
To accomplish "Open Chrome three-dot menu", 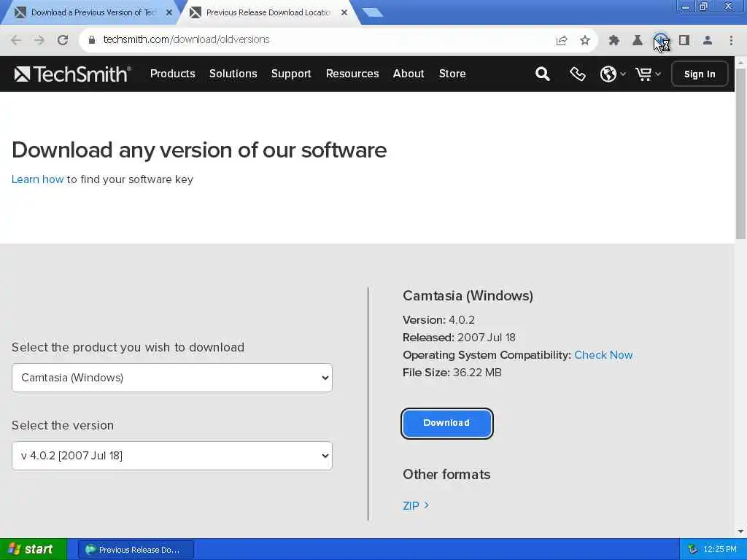I will (731, 41).
